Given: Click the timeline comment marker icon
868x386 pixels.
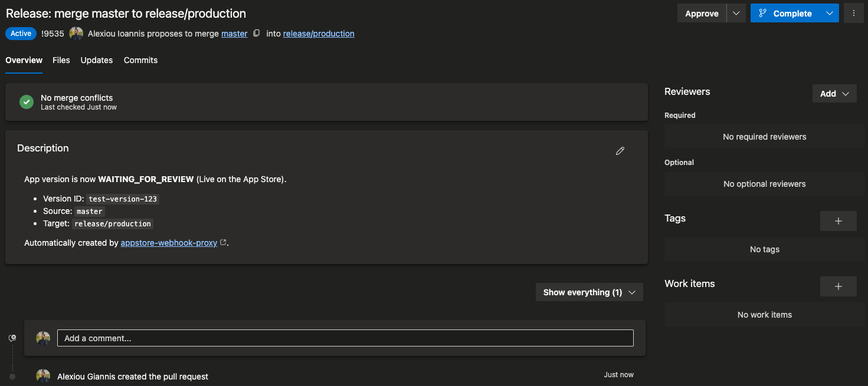Looking at the screenshot, I should click(x=12, y=338).
